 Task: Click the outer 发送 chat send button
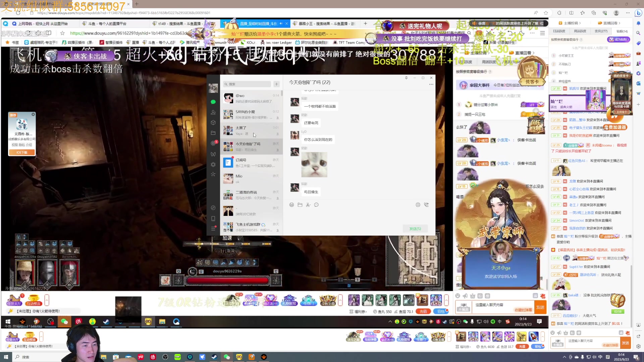click(626, 343)
